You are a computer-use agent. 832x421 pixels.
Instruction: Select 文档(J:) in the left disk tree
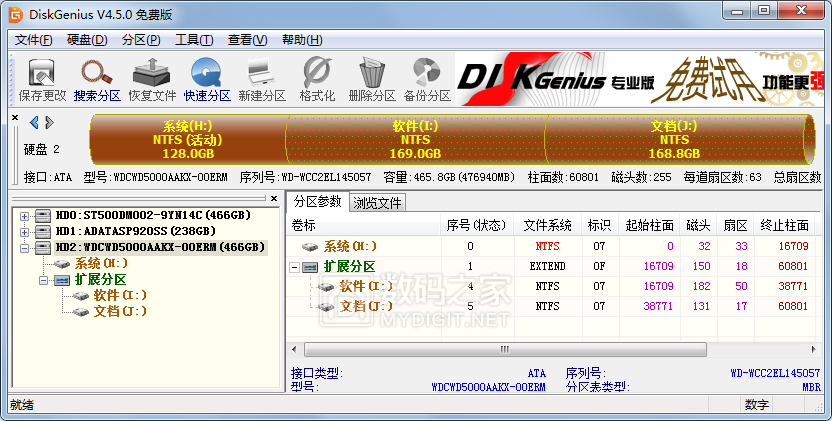point(120,311)
